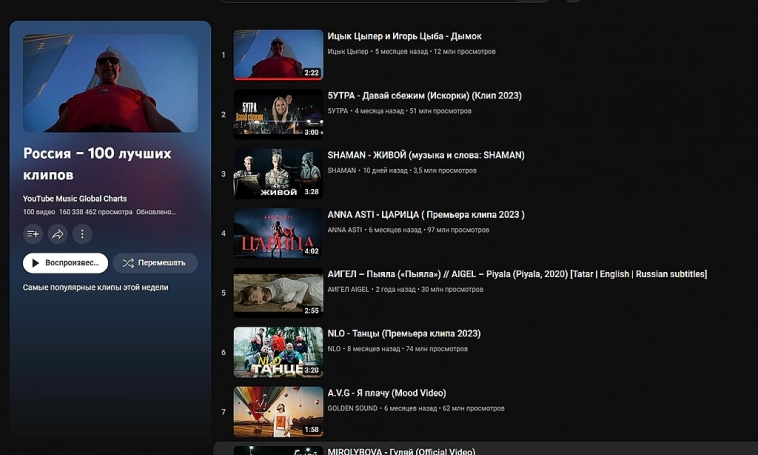Open channel name GOLDEN SOUND
Image resolution: width=758 pixels, height=455 pixels.
pyautogui.click(x=352, y=408)
